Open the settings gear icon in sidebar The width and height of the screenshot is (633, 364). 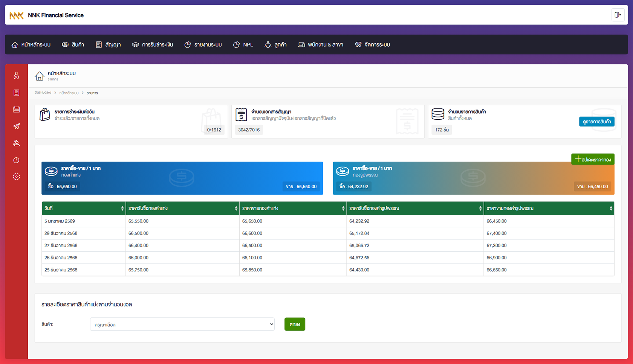pyautogui.click(x=16, y=177)
